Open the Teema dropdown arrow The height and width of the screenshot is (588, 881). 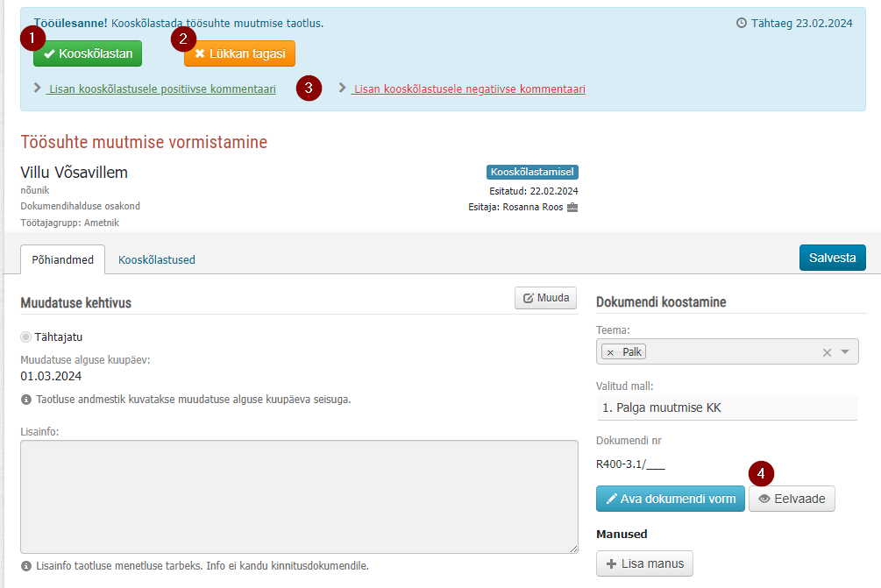point(845,351)
